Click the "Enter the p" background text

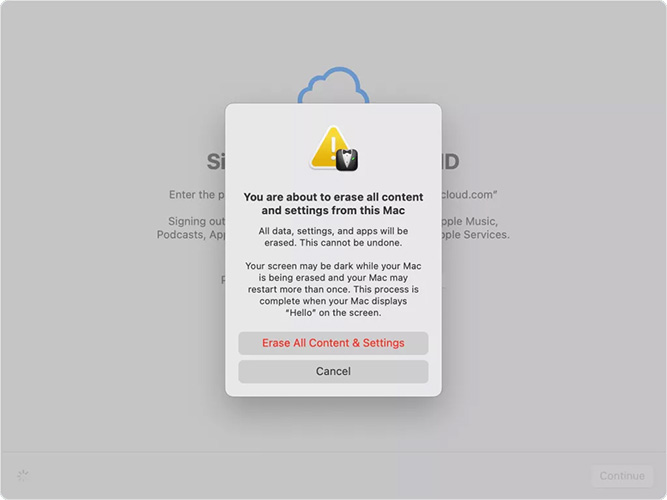pyautogui.click(x=197, y=195)
